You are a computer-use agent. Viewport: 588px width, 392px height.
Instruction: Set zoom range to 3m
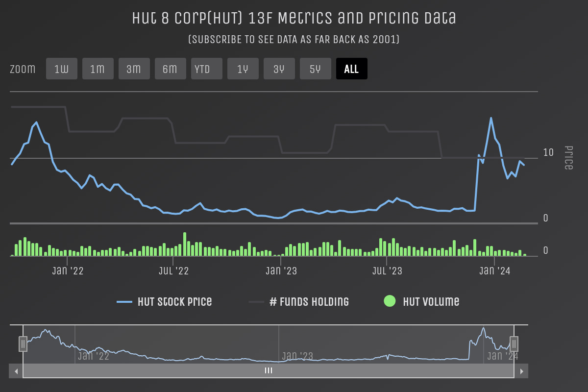(x=134, y=69)
